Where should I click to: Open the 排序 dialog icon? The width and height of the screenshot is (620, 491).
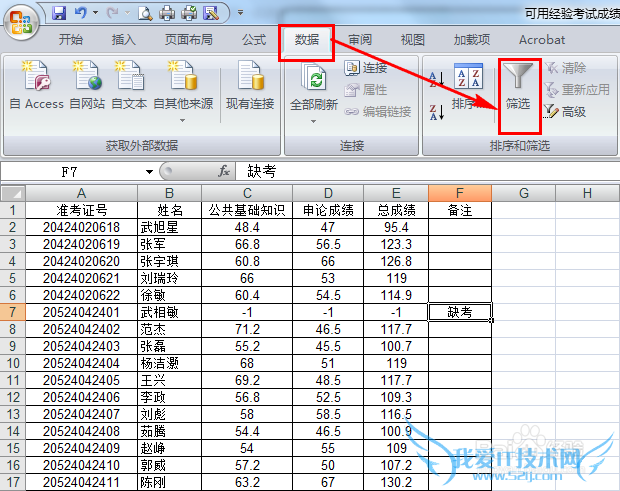coord(469,75)
